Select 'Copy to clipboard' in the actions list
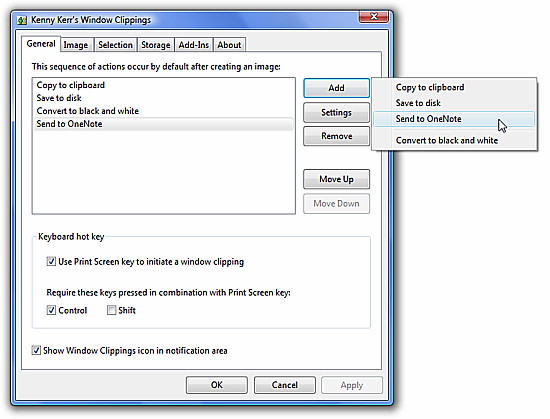Screen dimensions: 550x419 (x=163, y=85)
